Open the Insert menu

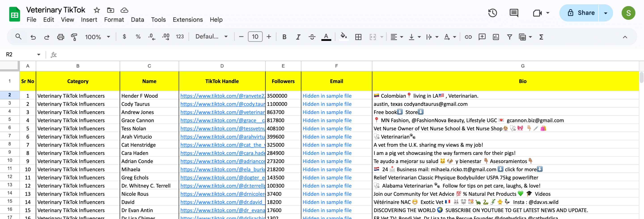[x=89, y=19]
